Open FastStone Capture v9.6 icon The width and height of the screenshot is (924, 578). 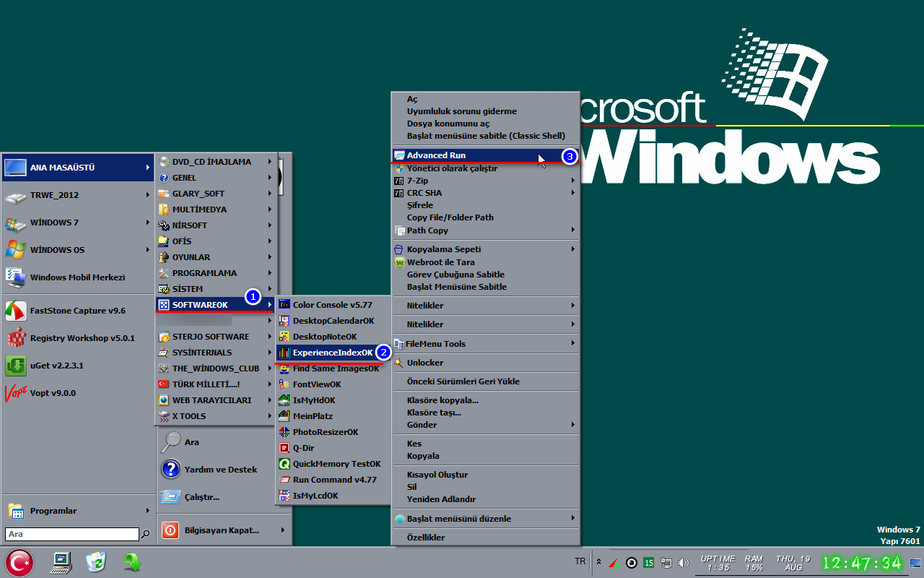[x=16, y=311]
